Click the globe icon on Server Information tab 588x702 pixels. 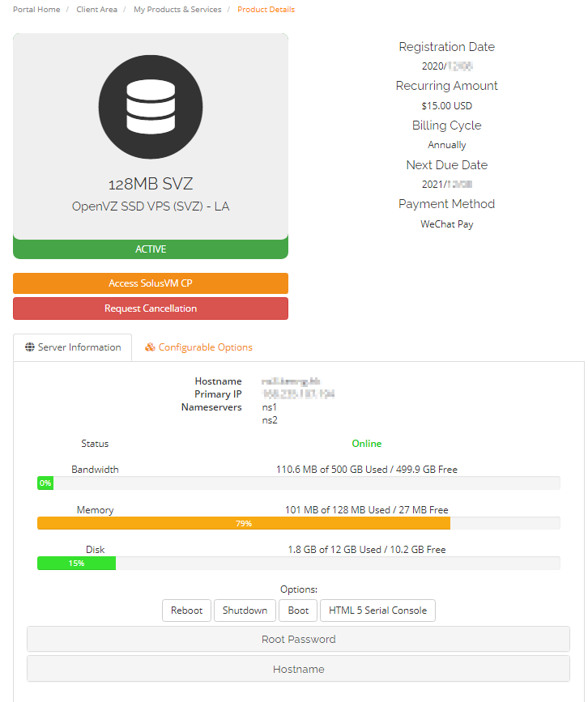pyautogui.click(x=30, y=347)
